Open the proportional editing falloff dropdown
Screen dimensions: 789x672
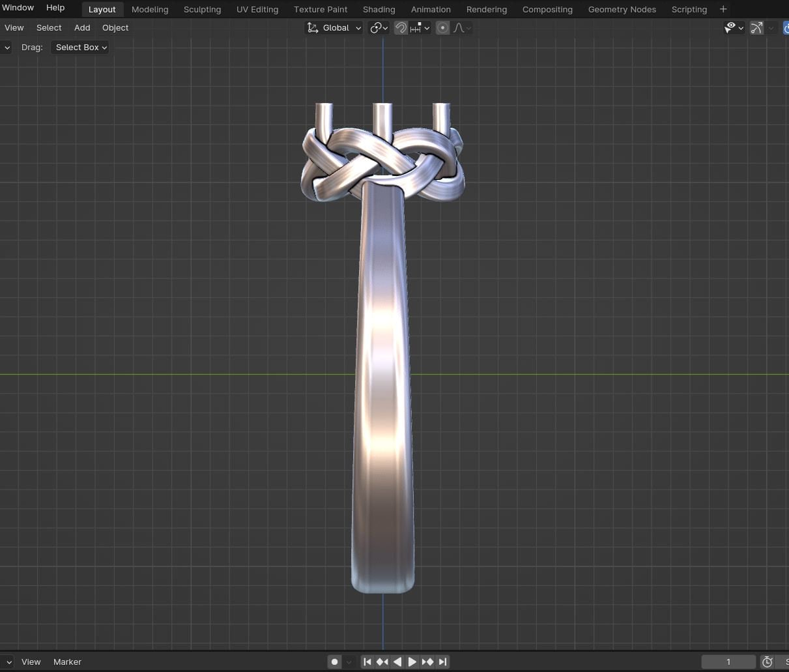462,27
